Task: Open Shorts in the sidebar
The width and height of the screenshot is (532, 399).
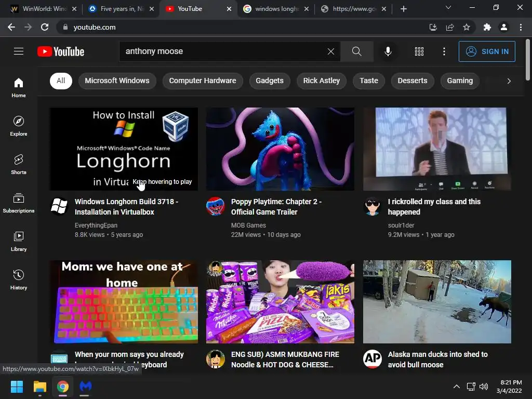Action: (19, 165)
